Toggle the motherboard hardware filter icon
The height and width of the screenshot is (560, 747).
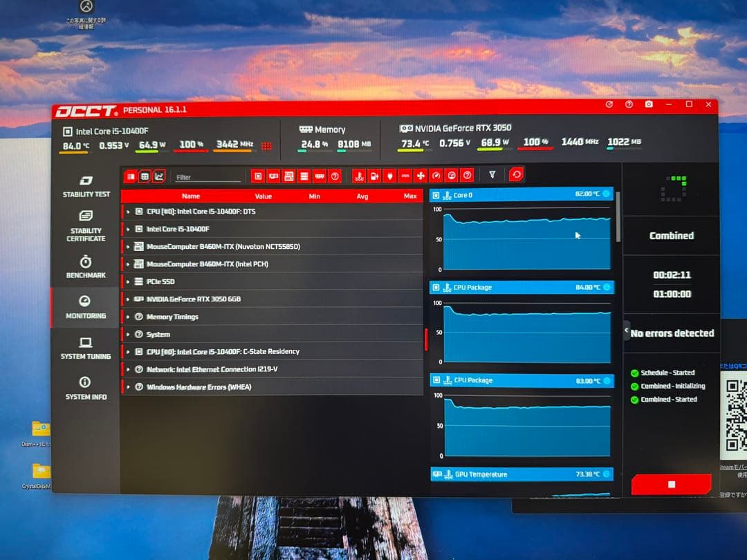(x=288, y=176)
